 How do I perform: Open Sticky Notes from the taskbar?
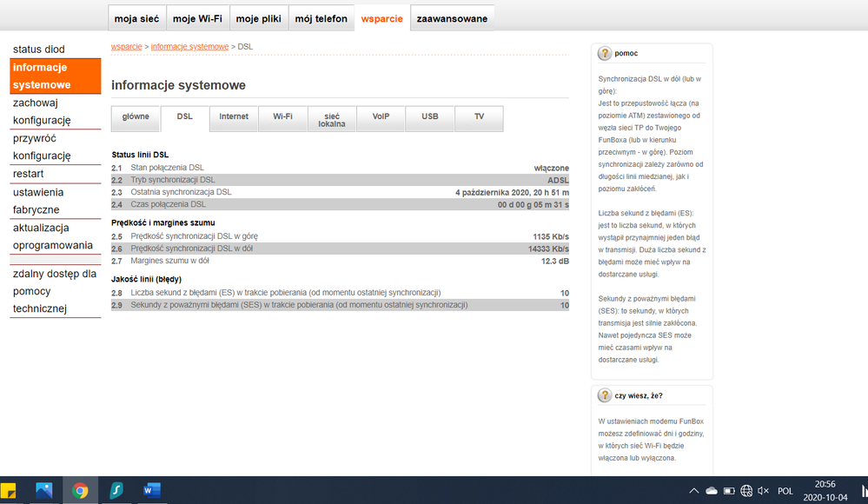click(8, 491)
